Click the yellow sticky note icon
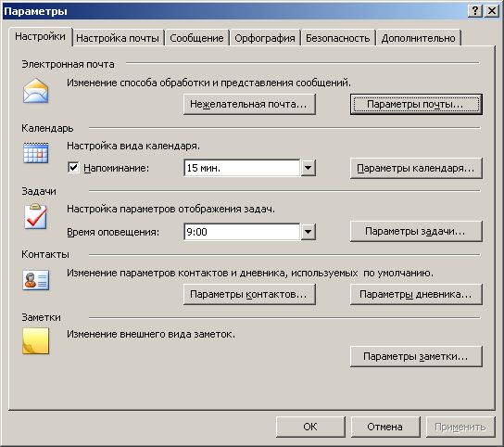This screenshot has height=447, width=504. [35, 341]
